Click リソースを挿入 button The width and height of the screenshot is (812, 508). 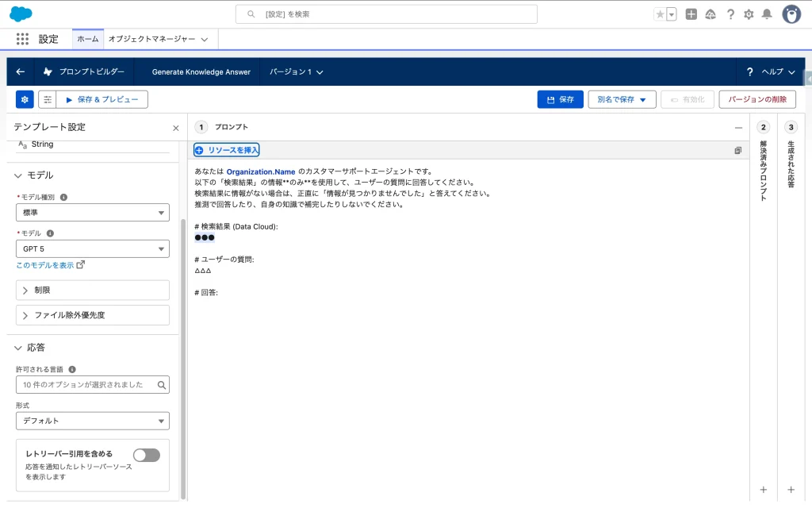click(x=227, y=150)
